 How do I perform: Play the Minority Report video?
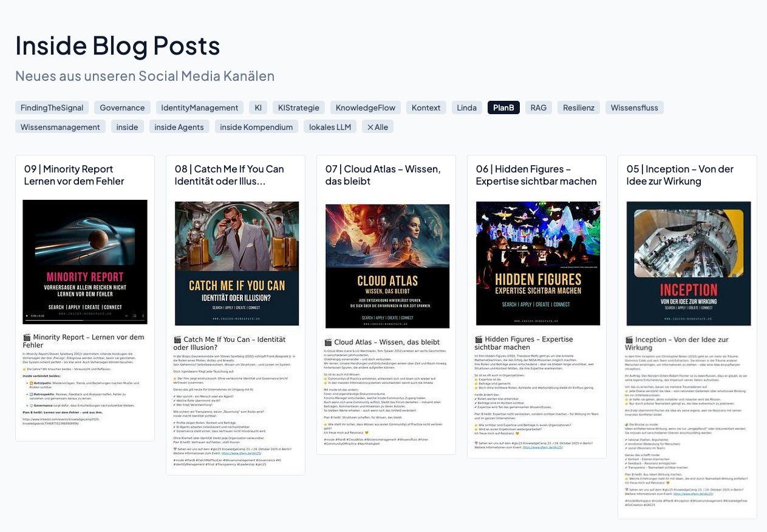click(27, 316)
